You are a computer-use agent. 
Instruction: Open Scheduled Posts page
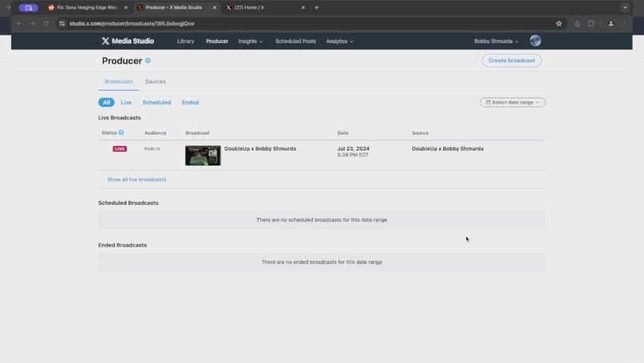[296, 41]
